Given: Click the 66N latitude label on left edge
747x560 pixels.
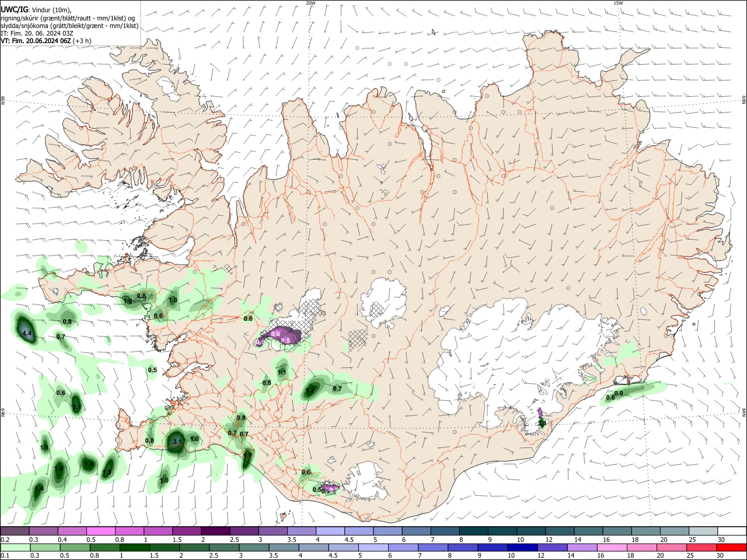Looking at the screenshot, I should (3, 101).
